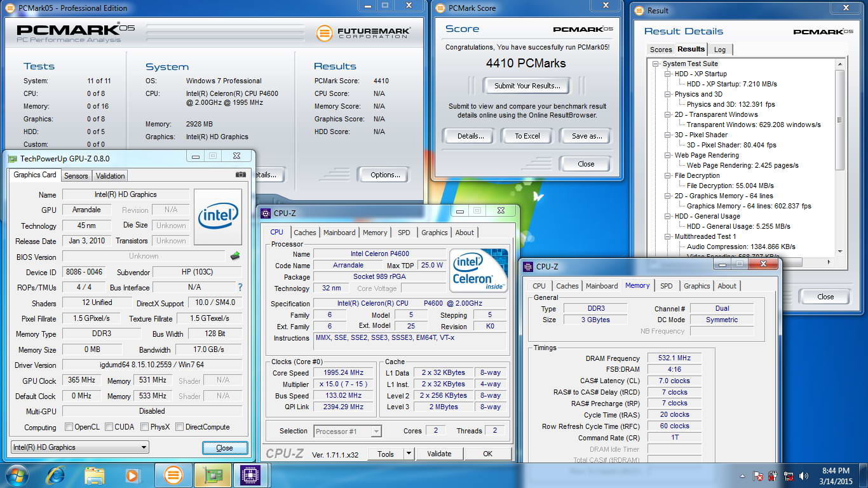The image size is (868, 488).
Task: Click the To Excel button
Action: point(527,136)
